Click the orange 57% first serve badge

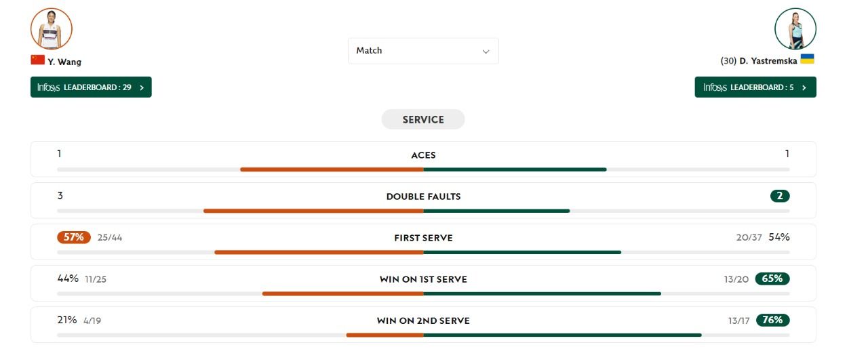(x=73, y=237)
